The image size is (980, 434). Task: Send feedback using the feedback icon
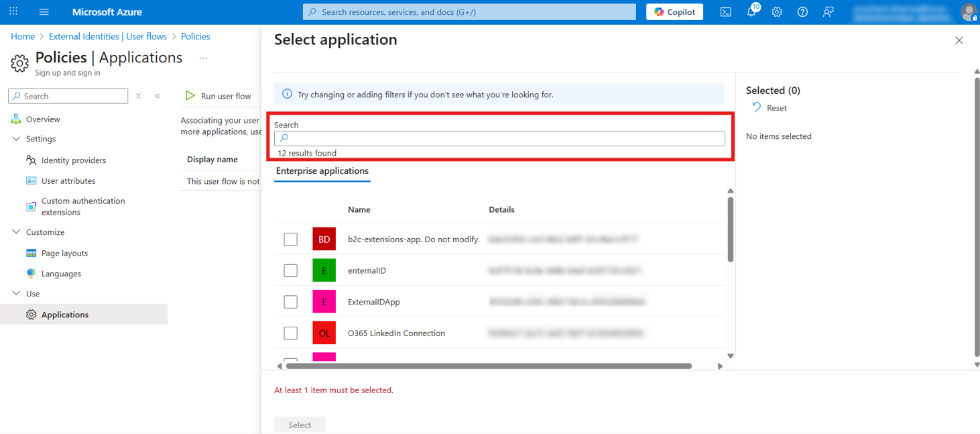[829, 11]
